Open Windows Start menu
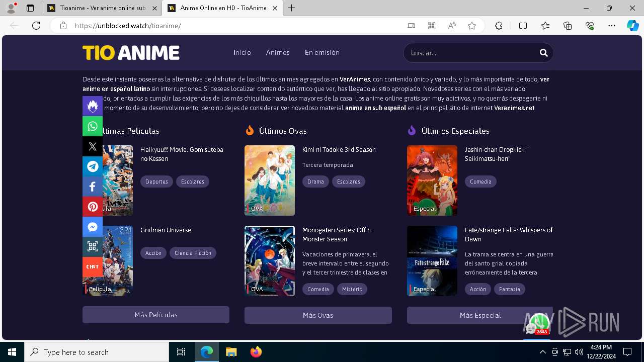This screenshot has height=362, width=644. coord(12,352)
